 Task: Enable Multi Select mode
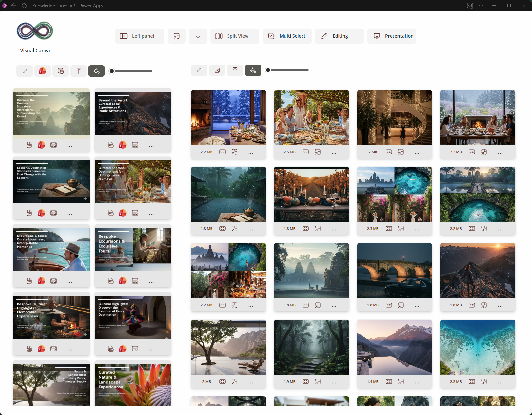287,36
